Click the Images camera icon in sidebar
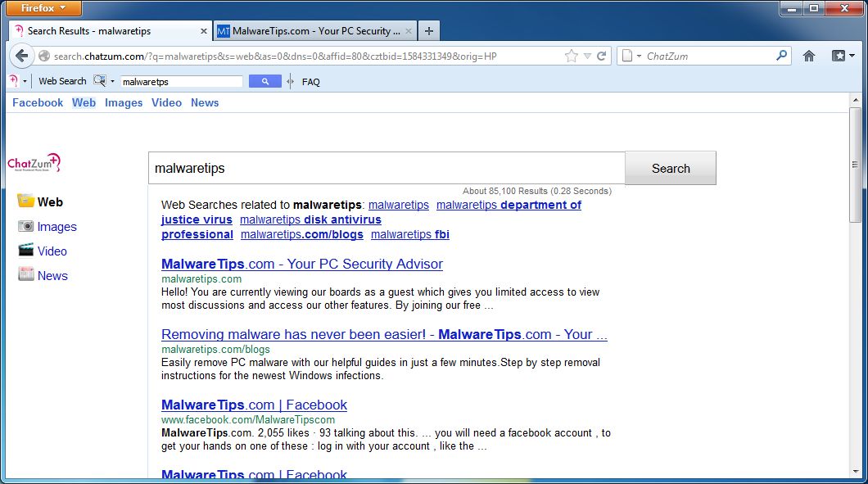Viewport: 868px width, 484px height. pyautogui.click(x=25, y=226)
